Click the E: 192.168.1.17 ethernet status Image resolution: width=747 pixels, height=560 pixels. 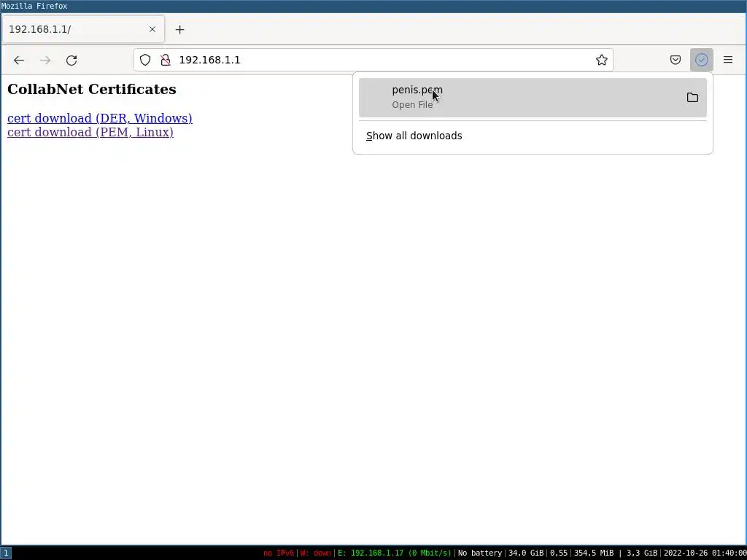click(395, 553)
